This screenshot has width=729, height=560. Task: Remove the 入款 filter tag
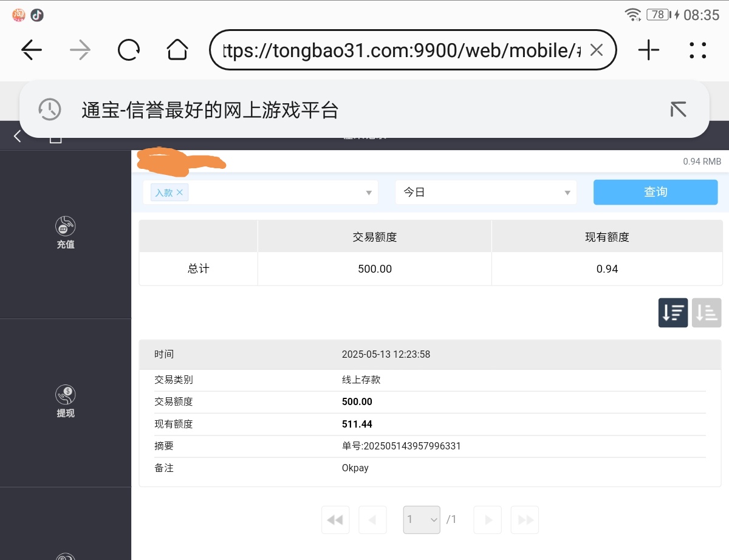click(179, 193)
